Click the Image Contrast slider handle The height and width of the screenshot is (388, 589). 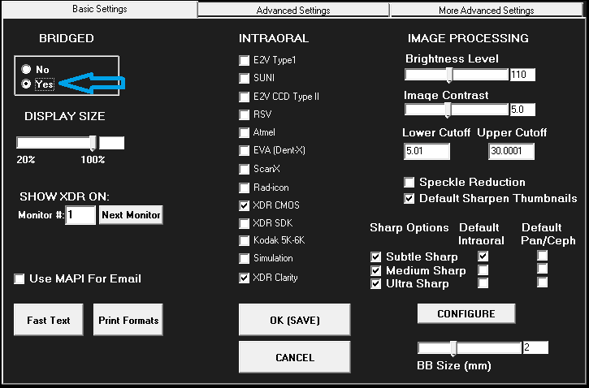448,110
